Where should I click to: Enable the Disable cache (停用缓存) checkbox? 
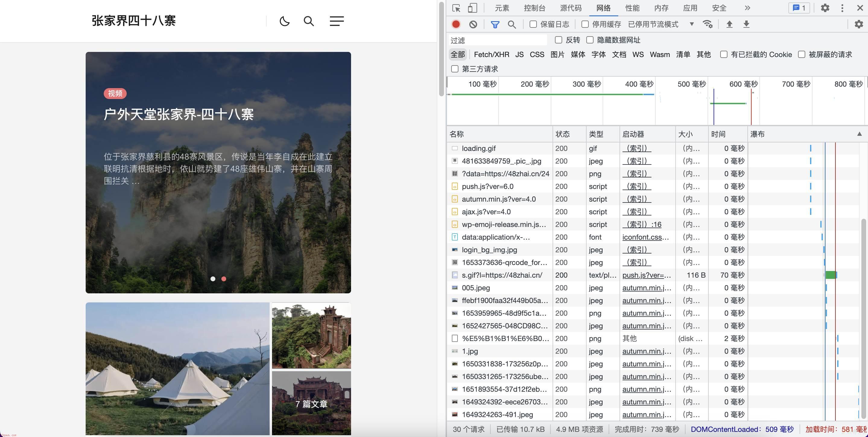pyautogui.click(x=585, y=24)
